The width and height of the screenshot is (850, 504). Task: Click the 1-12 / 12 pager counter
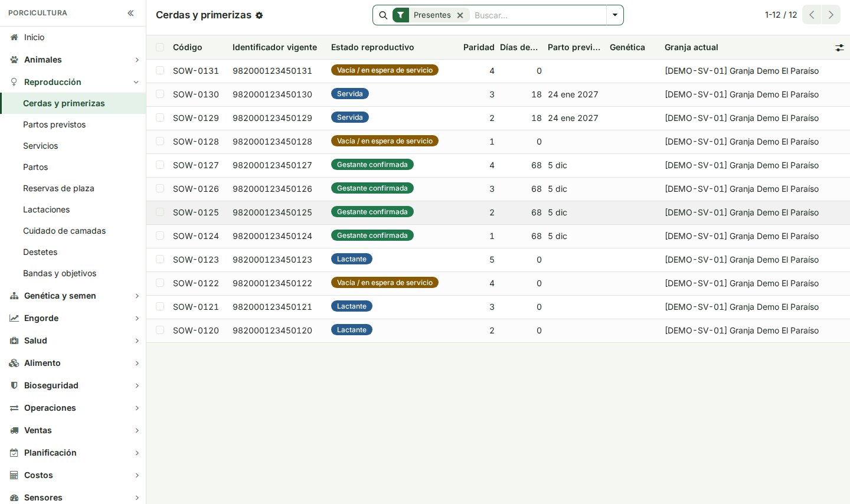tap(781, 15)
